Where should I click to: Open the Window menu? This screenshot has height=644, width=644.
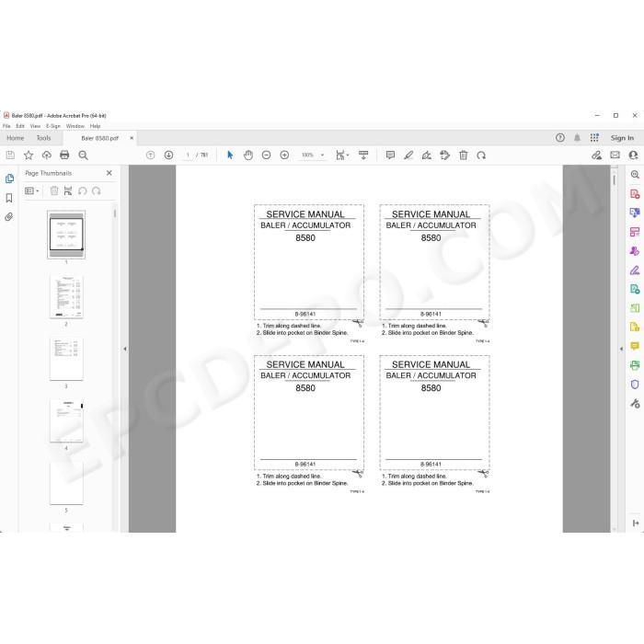(x=75, y=126)
